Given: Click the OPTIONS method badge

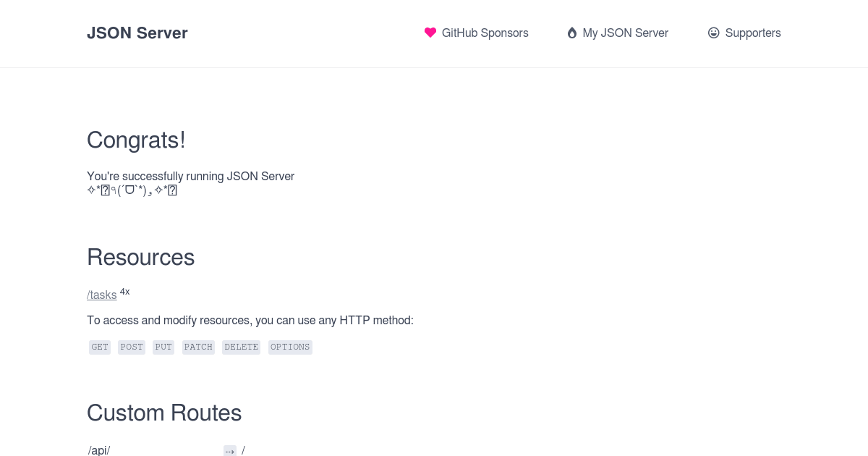Looking at the screenshot, I should (290, 347).
